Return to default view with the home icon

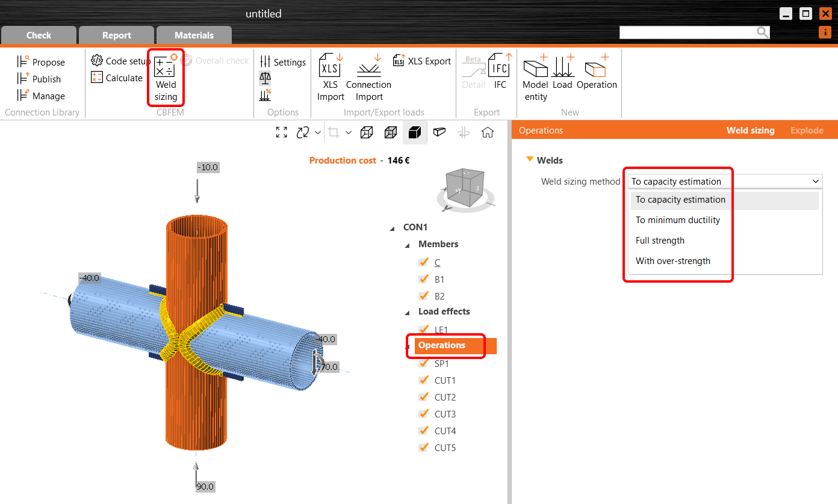click(x=488, y=132)
